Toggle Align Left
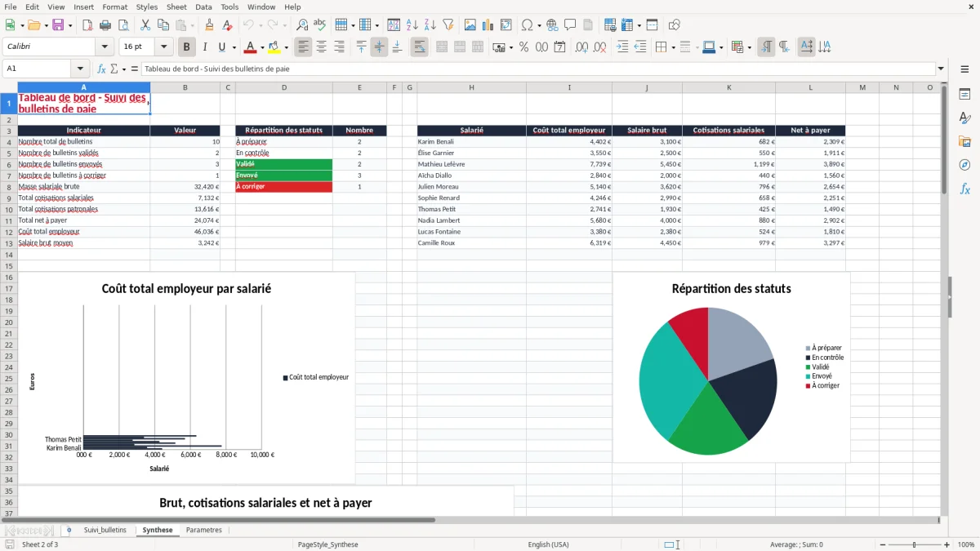Image resolution: width=980 pixels, height=551 pixels. point(304,47)
